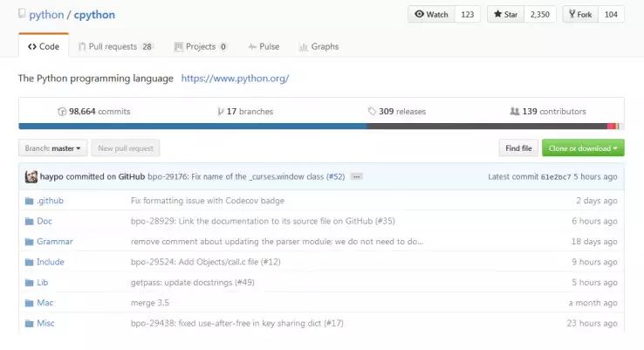Viewport: 644px width, 350px height.
Task: Open the stargazers count 2,350
Action: (x=539, y=14)
